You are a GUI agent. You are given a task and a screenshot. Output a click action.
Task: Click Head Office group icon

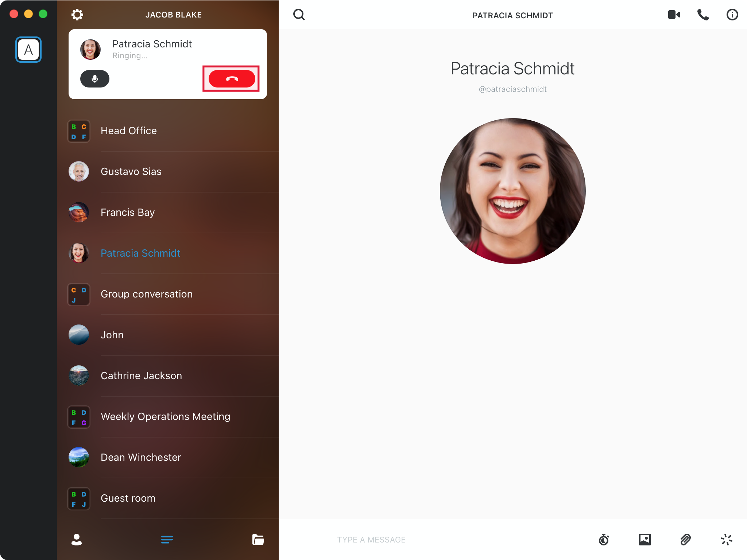coord(79,131)
